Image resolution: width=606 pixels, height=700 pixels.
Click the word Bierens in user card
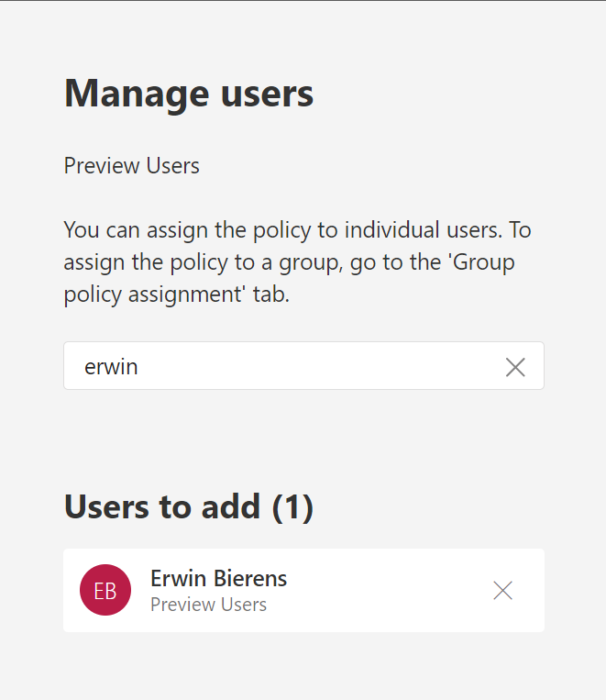pos(250,578)
